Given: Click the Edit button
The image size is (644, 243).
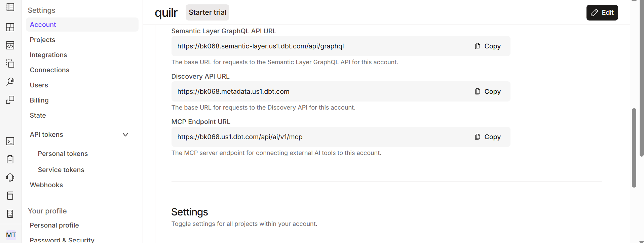Looking at the screenshot, I should [602, 12].
